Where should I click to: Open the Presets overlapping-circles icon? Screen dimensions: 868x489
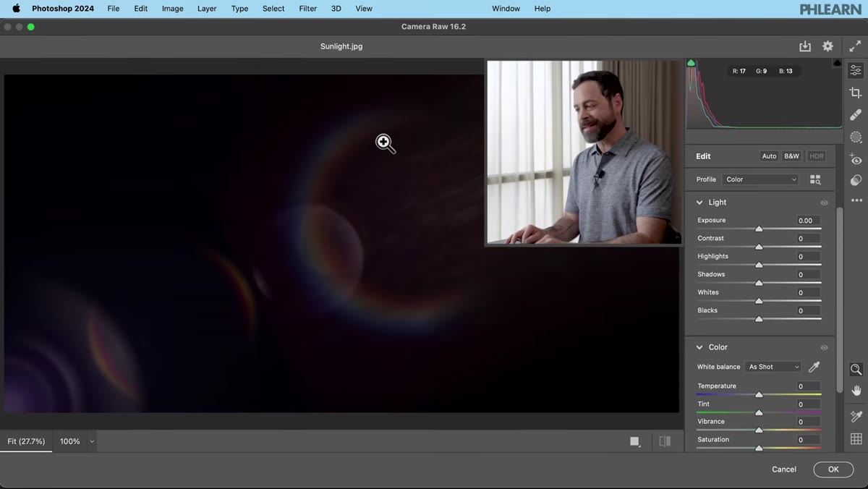coord(856,180)
